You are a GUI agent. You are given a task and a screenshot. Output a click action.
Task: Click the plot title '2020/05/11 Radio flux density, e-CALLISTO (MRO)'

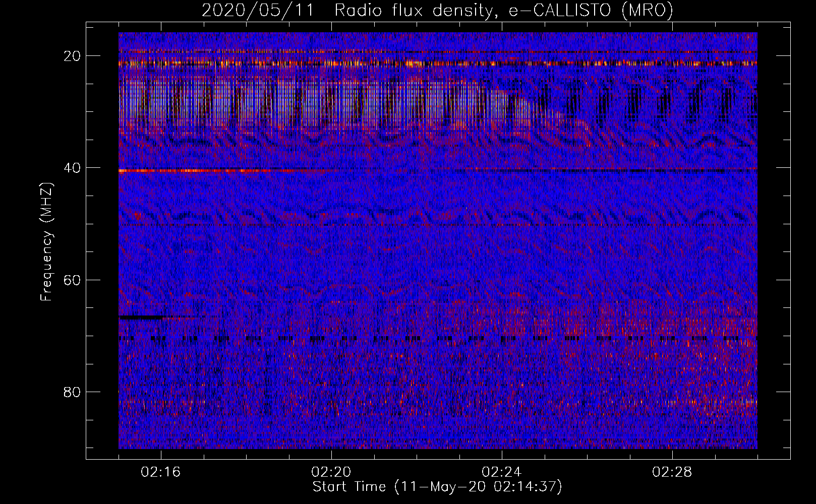[x=437, y=10]
